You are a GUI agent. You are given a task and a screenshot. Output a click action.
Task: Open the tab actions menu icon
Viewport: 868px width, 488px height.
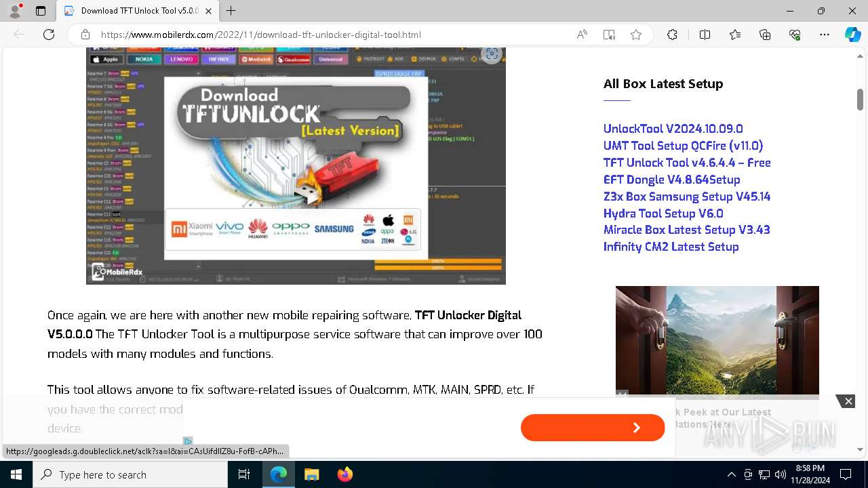(x=41, y=11)
